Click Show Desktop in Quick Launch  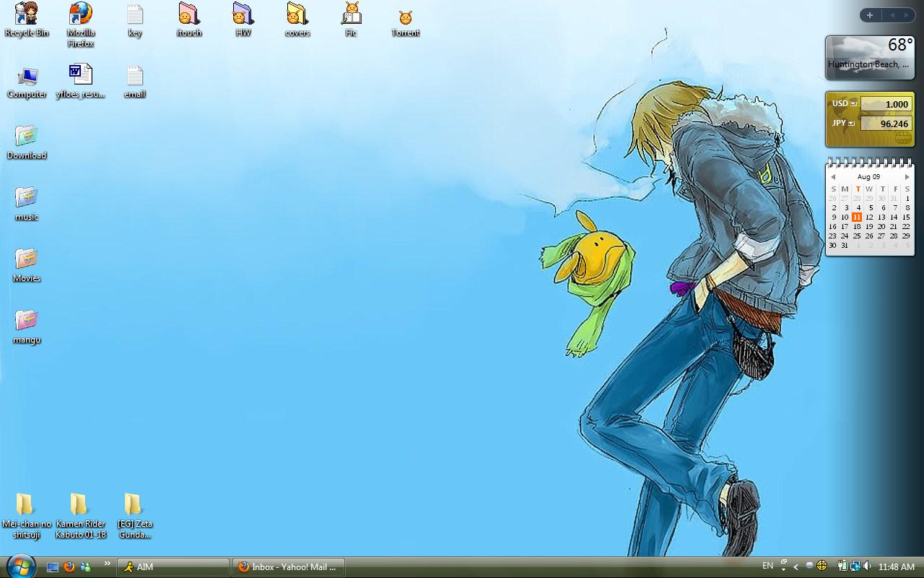[53, 567]
